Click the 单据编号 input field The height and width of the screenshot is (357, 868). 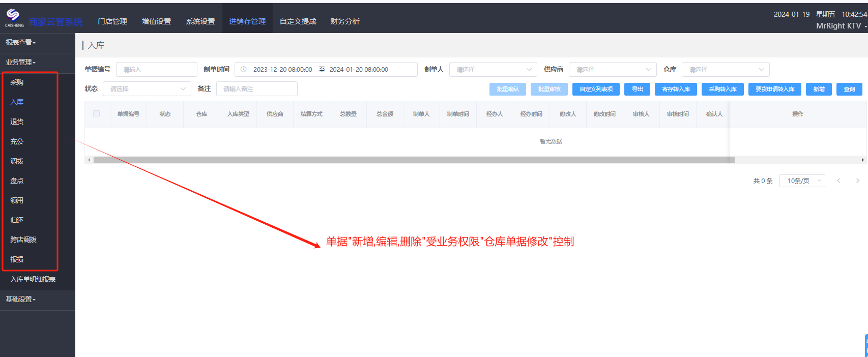coord(157,70)
